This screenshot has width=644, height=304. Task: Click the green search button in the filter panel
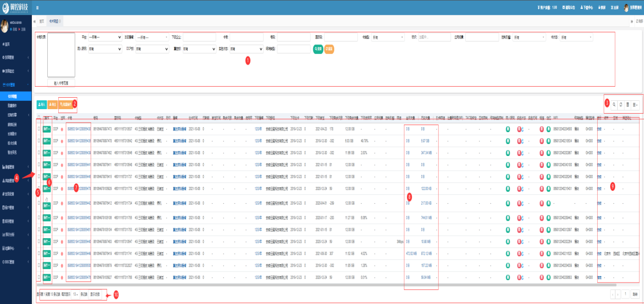pos(318,49)
